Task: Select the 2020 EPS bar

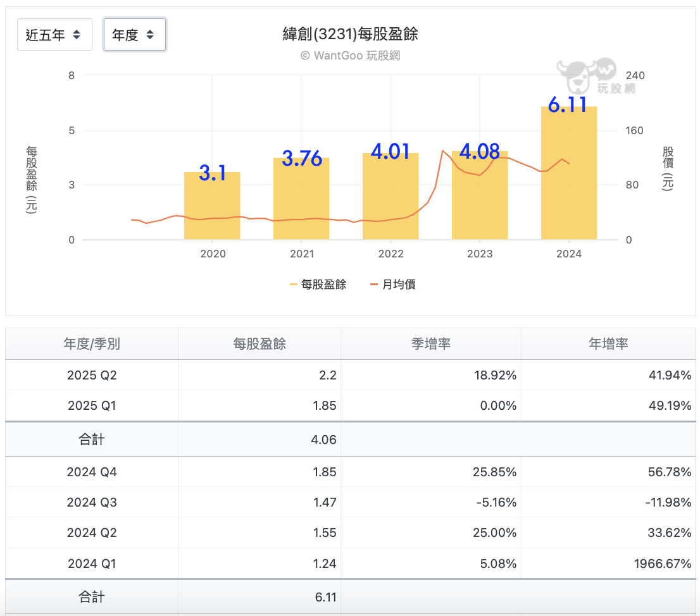Action: [212, 206]
